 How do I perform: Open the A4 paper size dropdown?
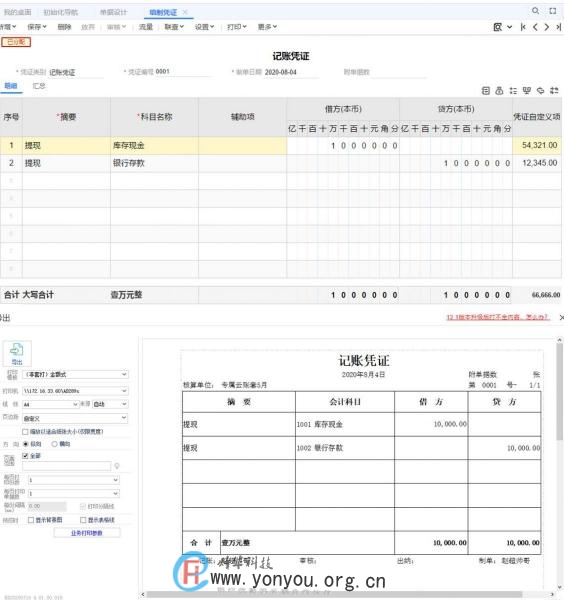pyautogui.click(x=51, y=404)
